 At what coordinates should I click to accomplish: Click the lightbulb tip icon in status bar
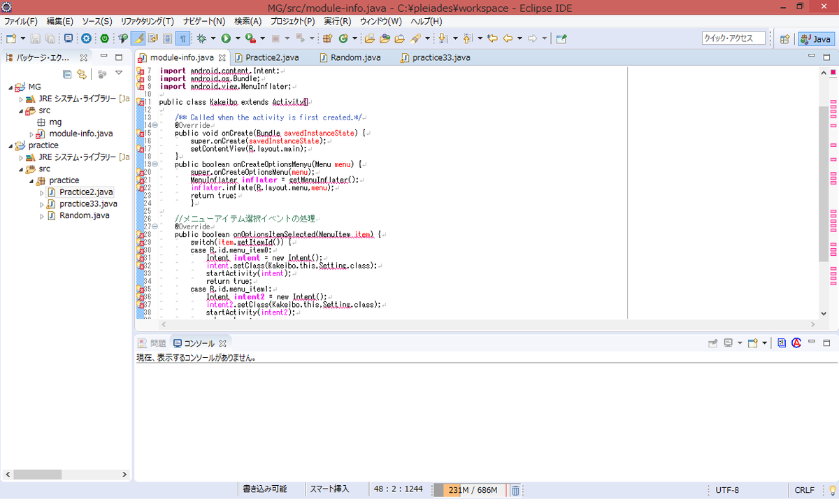tap(833, 490)
